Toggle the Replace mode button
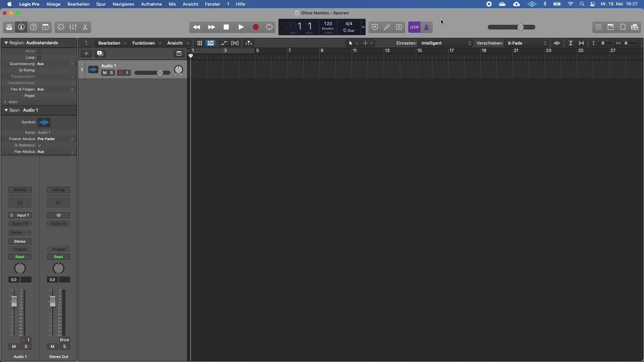Screen dimensions: 644x362 coord(375,27)
